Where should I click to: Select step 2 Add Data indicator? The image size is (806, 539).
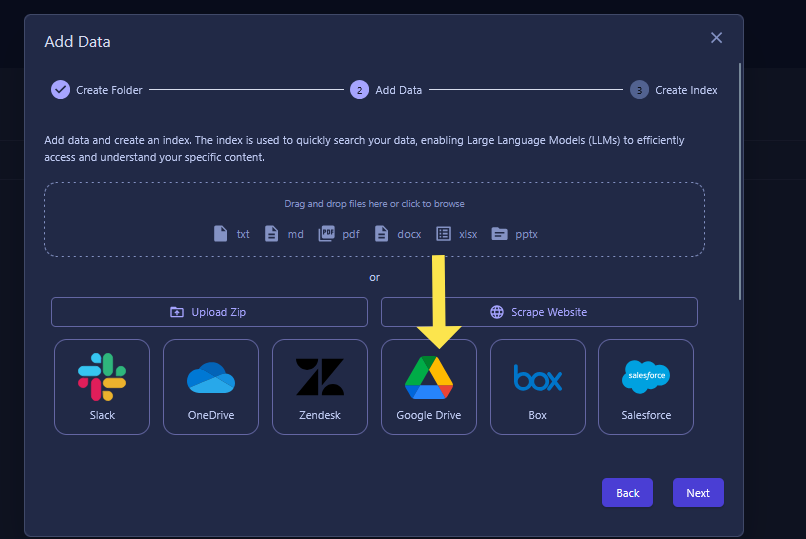[x=359, y=90]
